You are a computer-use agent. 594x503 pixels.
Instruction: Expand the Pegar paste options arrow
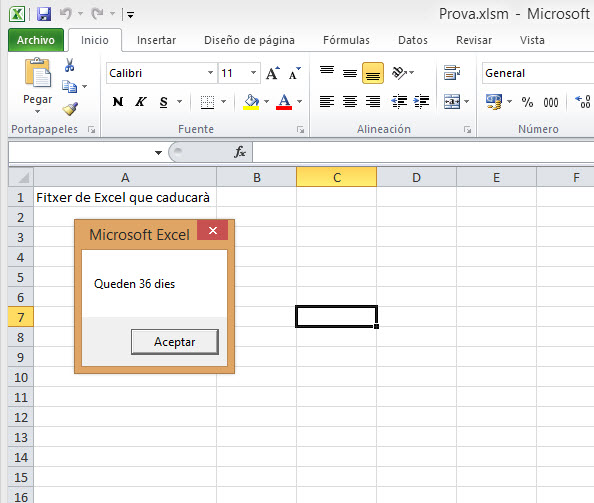[x=37, y=111]
